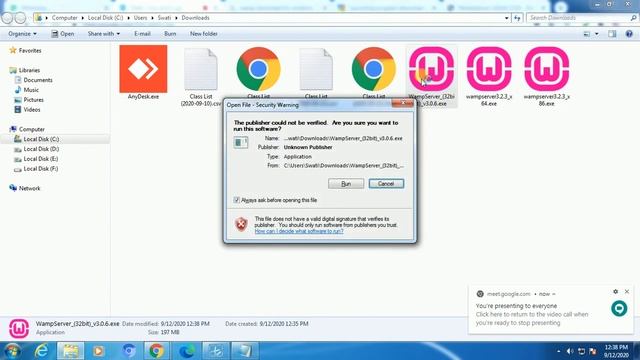This screenshot has height=360, width=640.
Task: Click New folder in the toolbar
Action: [x=203, y=34]
